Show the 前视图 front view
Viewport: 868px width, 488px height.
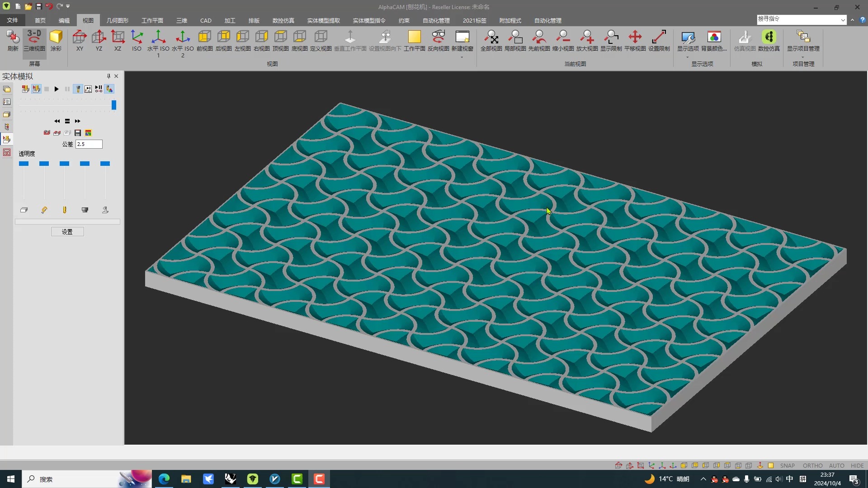tap(204, 41)
